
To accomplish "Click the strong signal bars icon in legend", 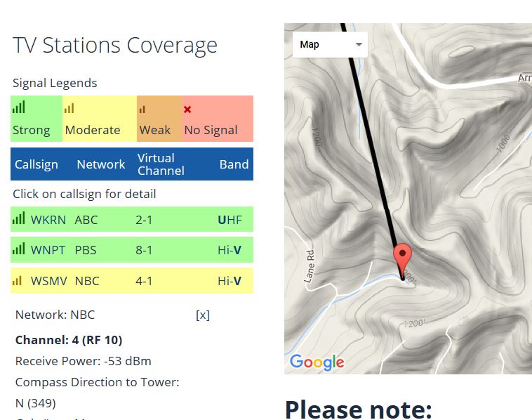I will pos(19,108).
